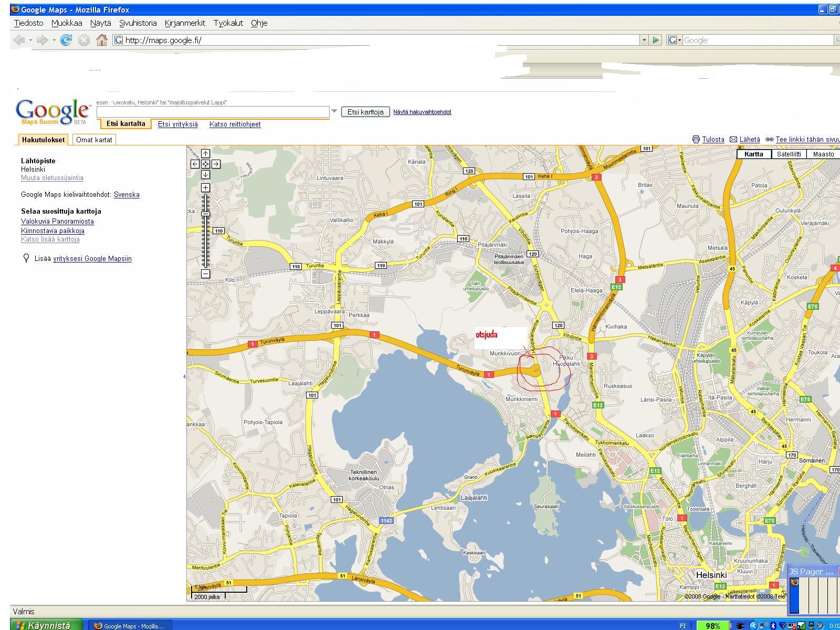Pan the map left with arrow button
Image resolution: width=840 pixels, height=630 pixels.
click(x=195, y=164)
